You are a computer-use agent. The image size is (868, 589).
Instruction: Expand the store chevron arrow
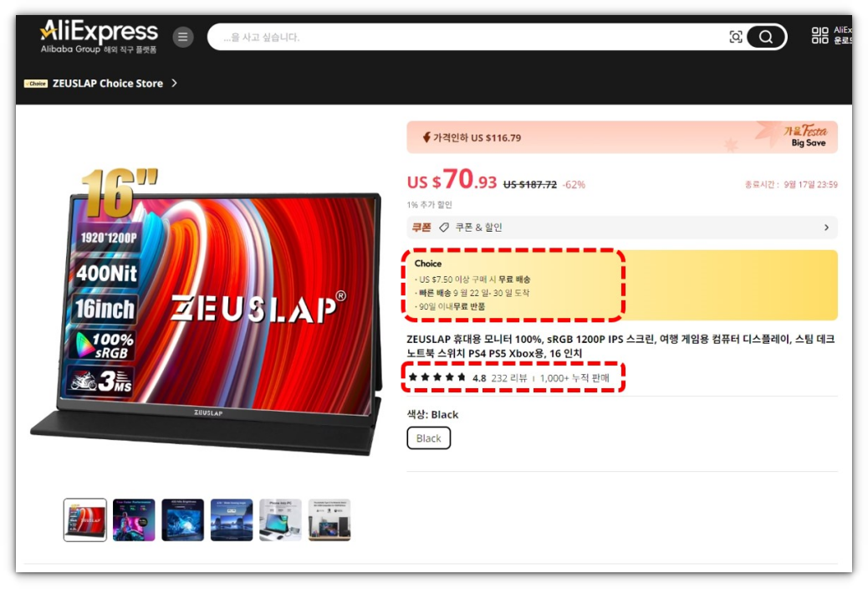175,83
